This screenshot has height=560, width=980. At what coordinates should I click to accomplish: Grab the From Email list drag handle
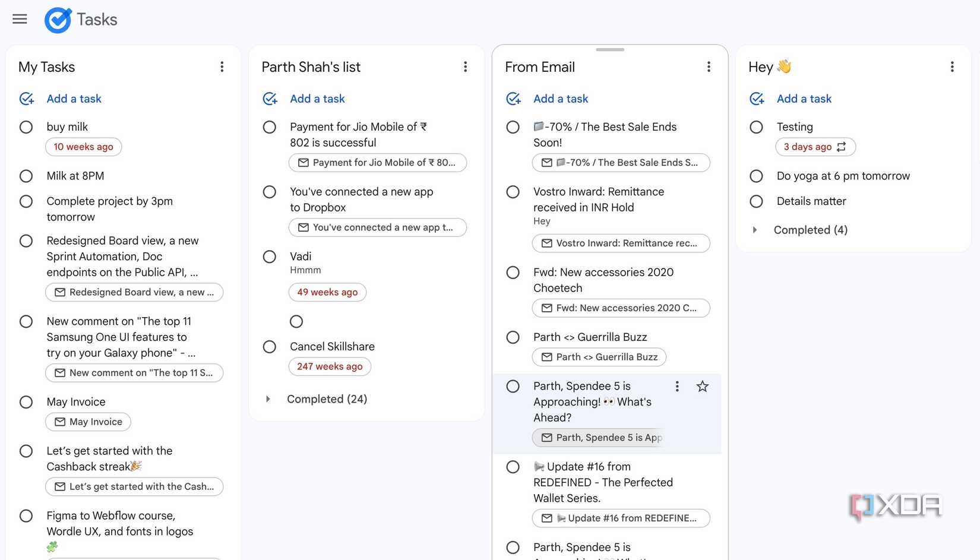point(610,50)
